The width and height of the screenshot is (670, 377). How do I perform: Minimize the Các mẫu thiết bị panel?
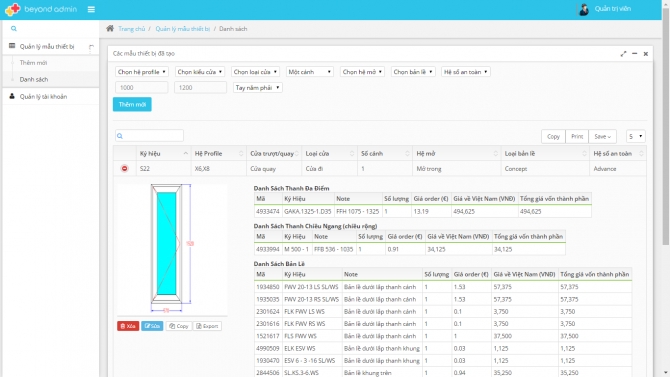tap(635, 53)
